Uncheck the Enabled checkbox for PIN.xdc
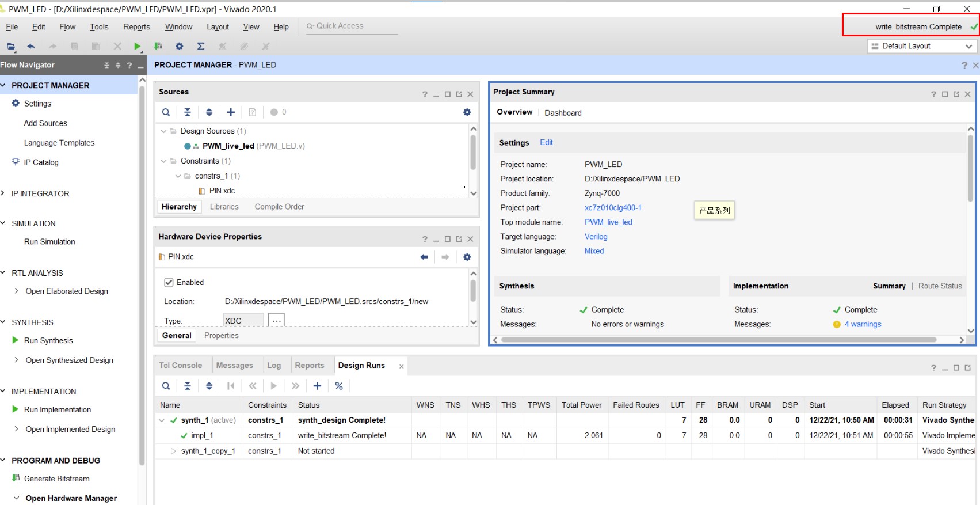 pyautogui.click(x=169, y=282)
